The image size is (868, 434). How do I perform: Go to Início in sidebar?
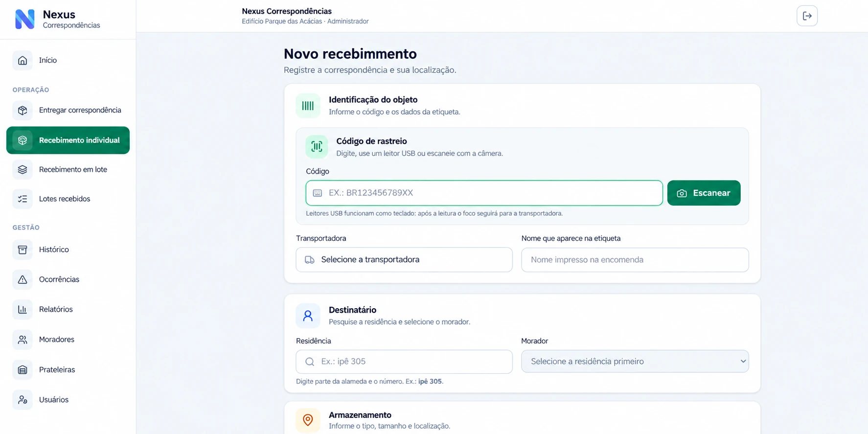click(x=68, y=60)
